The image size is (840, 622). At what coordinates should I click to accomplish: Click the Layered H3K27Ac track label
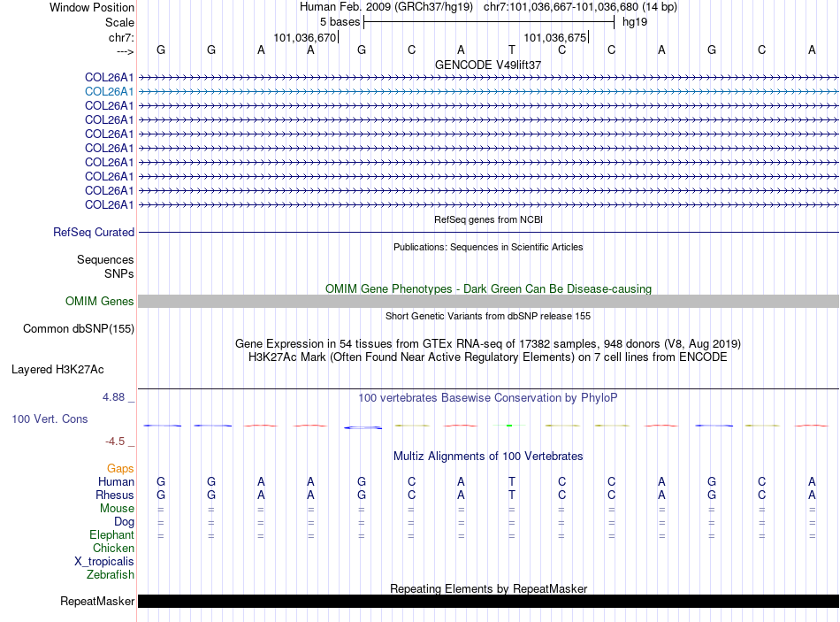point(57,370)
